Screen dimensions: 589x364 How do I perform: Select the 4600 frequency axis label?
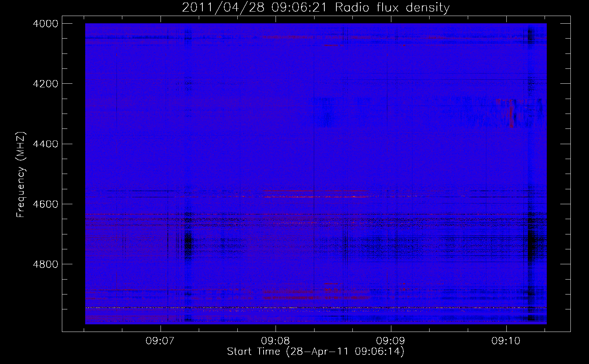tap(45, 204)
